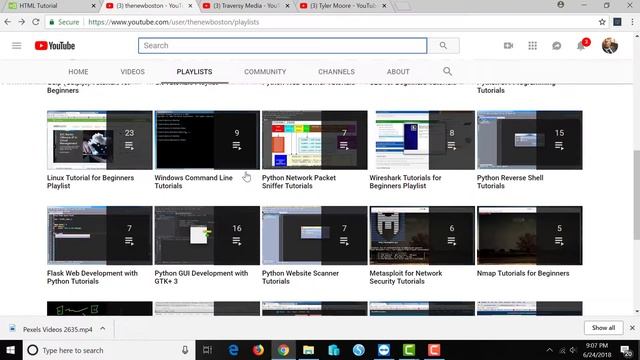This screenshot has height=360, width=640.
Task: Open the green Camtasia taskbar icon
Action: pos(409,350)
